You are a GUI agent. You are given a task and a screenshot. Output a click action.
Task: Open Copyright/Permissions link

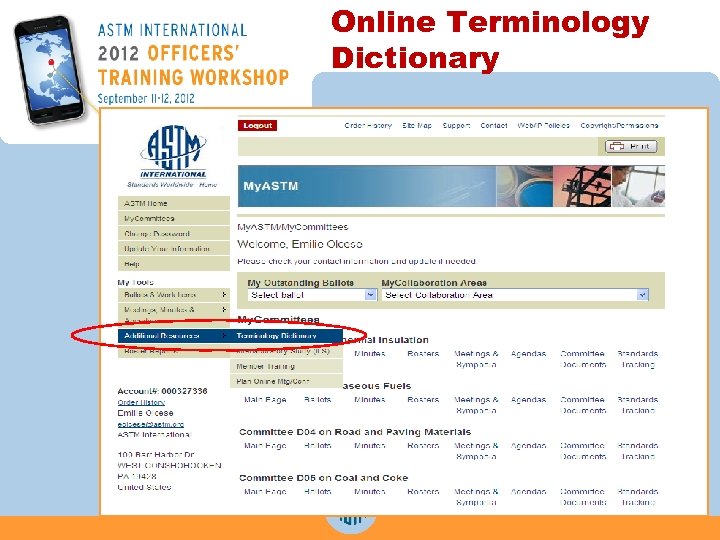pos(619,125)
